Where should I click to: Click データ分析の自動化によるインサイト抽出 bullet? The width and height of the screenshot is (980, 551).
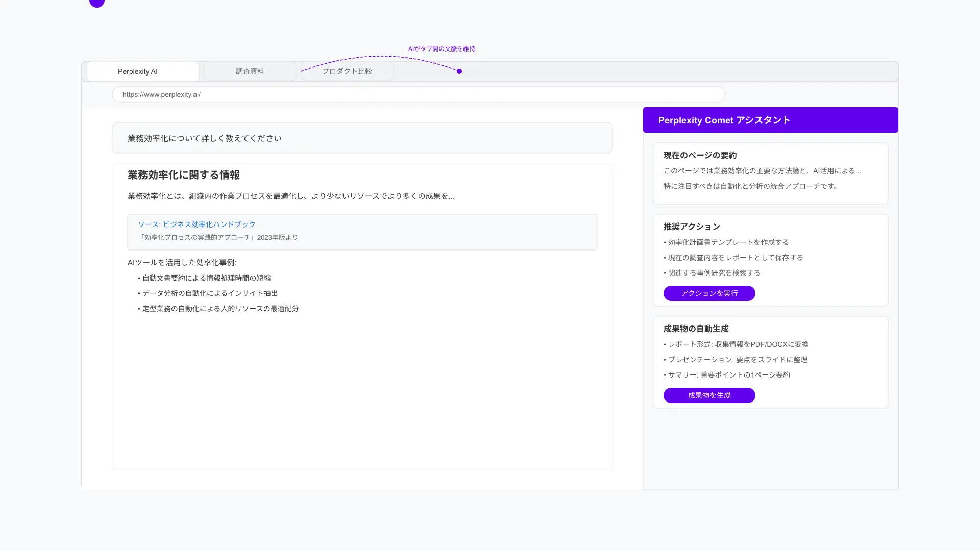tap(208, 293)
